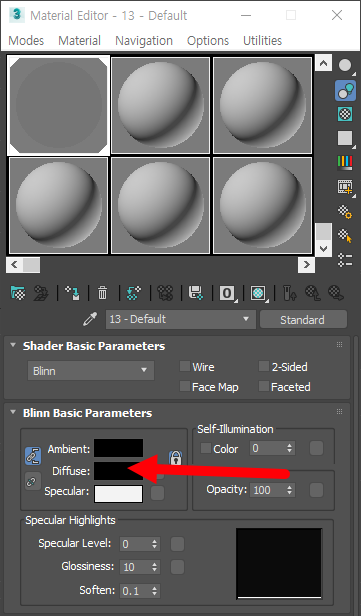
Task: Collapse the Shader Basic Parameters rollout
Action: coord(13,345)
